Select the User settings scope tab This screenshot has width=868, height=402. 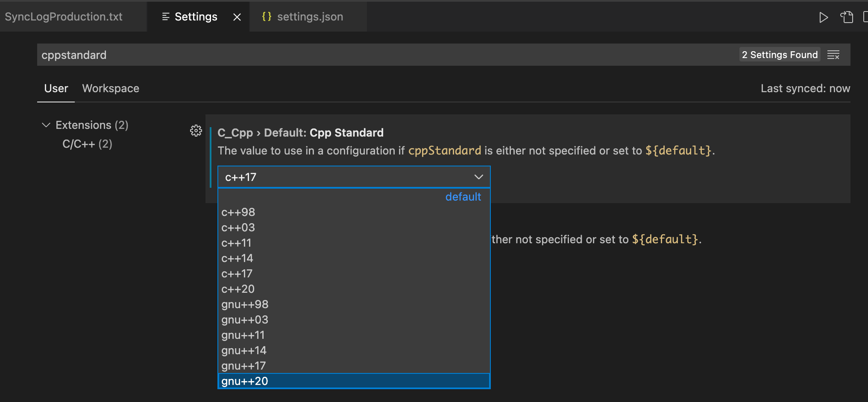coord(56,88)
